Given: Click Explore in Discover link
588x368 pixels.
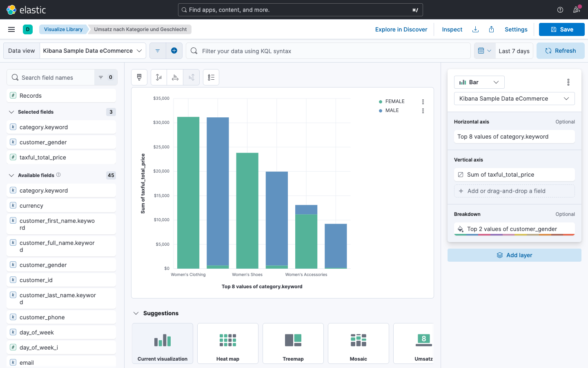Looking at the screenshot, I should 401,29.
